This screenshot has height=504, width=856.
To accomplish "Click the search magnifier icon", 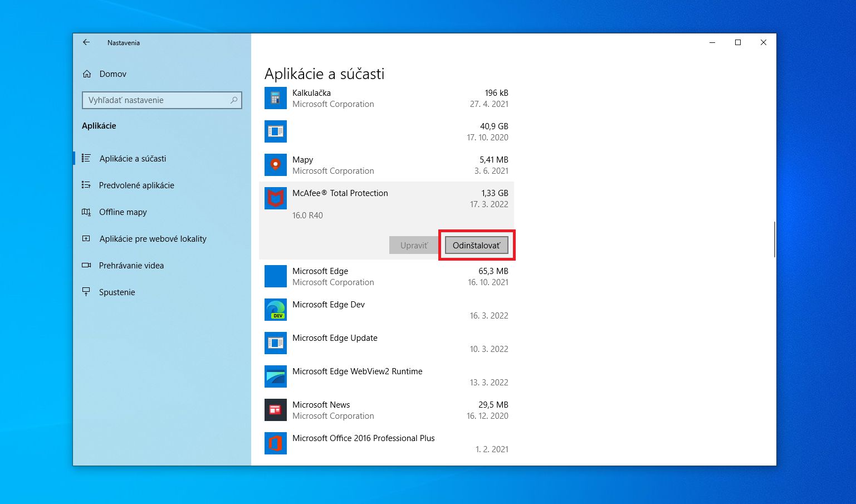I will coord(234,100).
